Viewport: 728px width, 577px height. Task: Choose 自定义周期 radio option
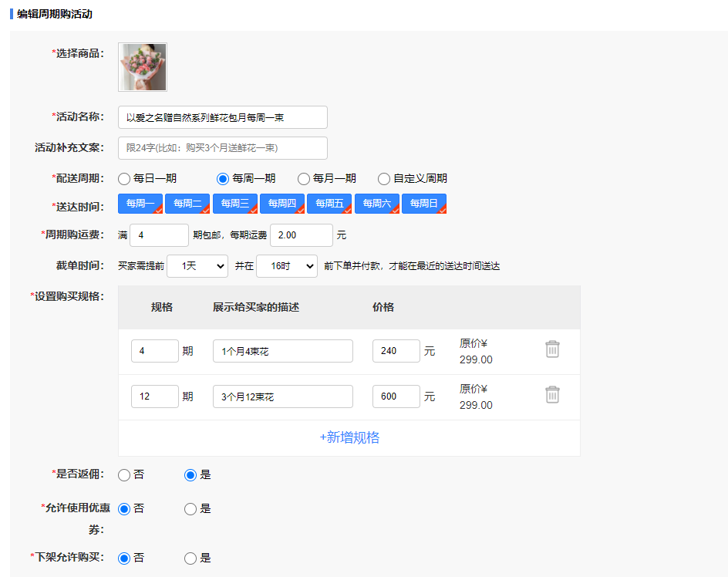tap(384, 179)
